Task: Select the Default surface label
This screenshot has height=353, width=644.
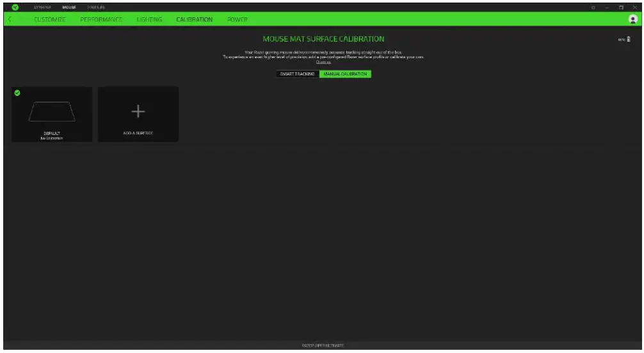Action: tap(52, 134)
